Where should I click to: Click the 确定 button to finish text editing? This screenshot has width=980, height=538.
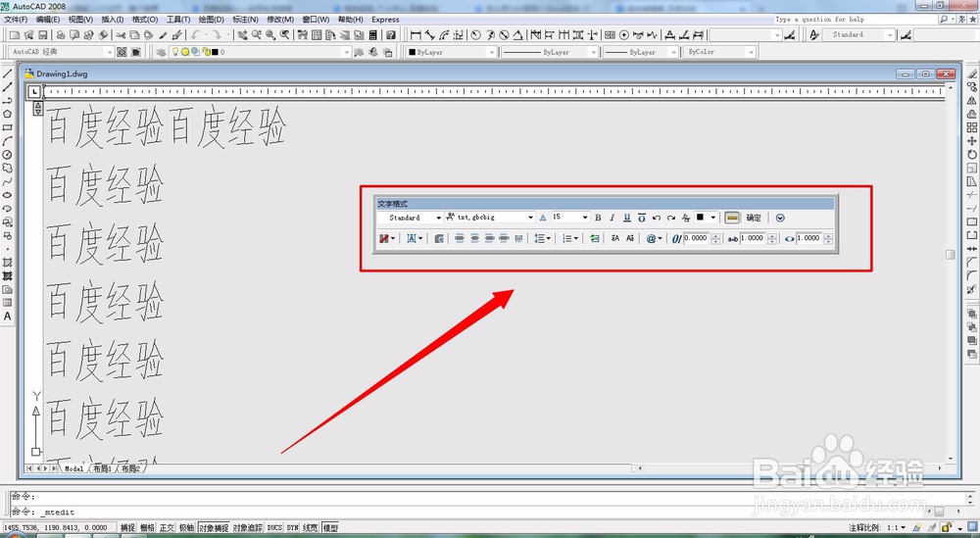click(754, 219)
